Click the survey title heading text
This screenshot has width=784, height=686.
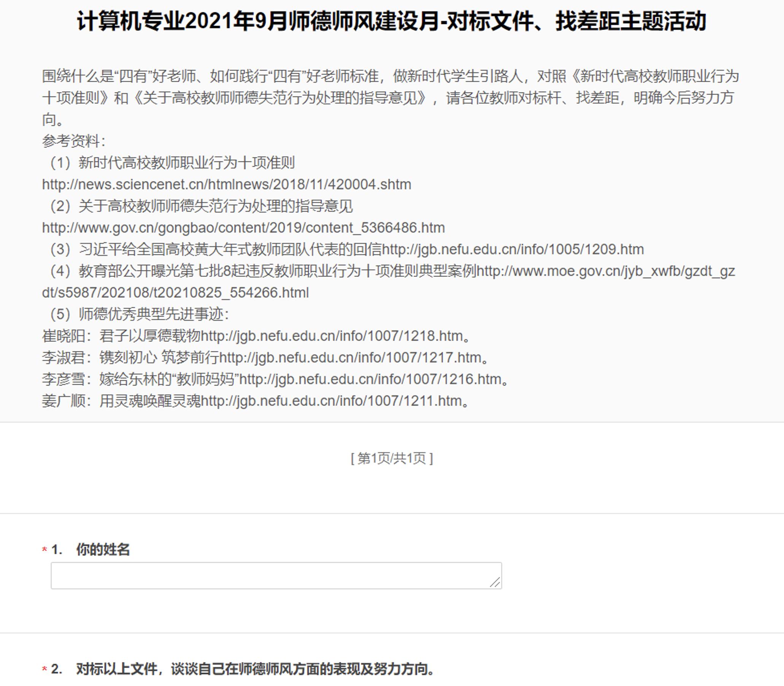pyautogui.click(x=391, y=21)
